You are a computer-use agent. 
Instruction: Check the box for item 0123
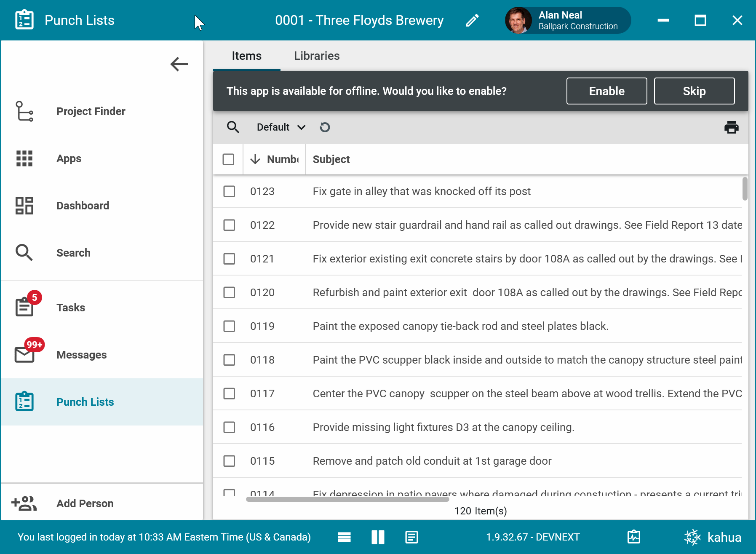(x=229, y=191)
